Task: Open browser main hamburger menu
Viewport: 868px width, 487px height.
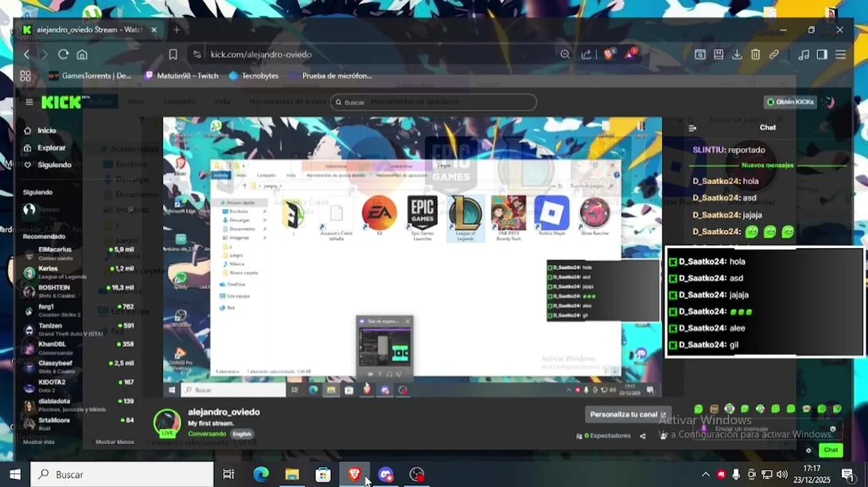Action: point(840,55)
